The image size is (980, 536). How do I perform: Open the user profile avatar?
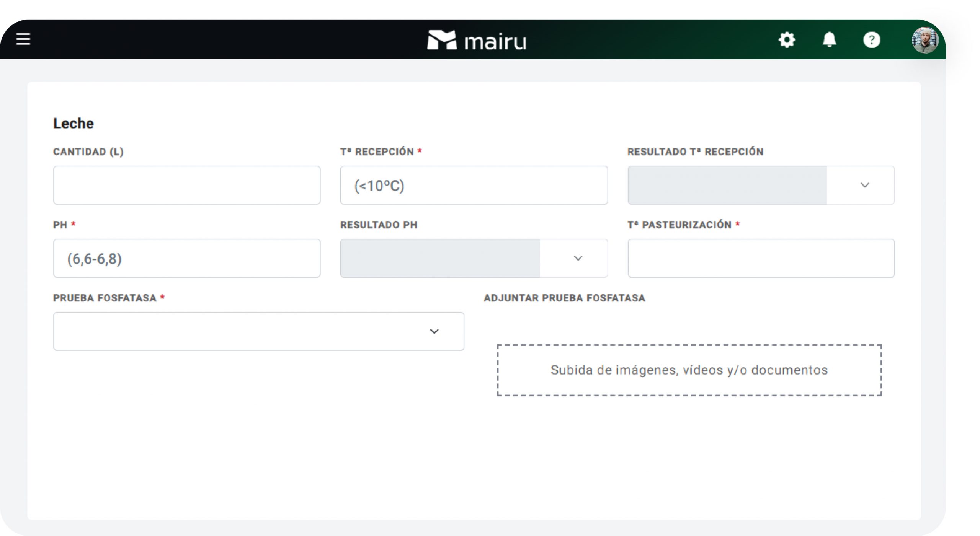924,40
